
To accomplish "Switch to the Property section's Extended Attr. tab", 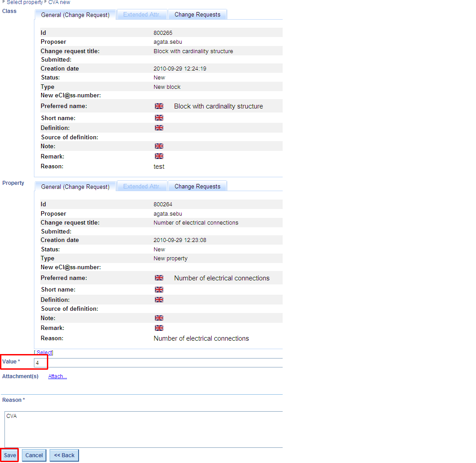I will point(142,187).
